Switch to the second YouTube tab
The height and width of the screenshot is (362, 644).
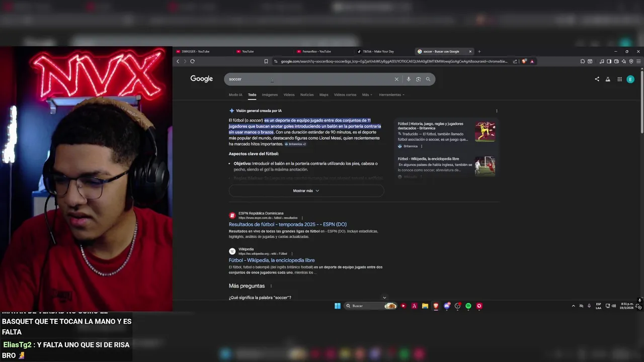tap(263, 51)
